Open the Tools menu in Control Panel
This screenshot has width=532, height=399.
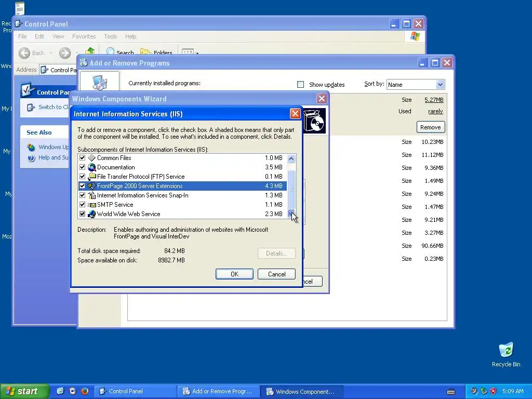[111, 36]
